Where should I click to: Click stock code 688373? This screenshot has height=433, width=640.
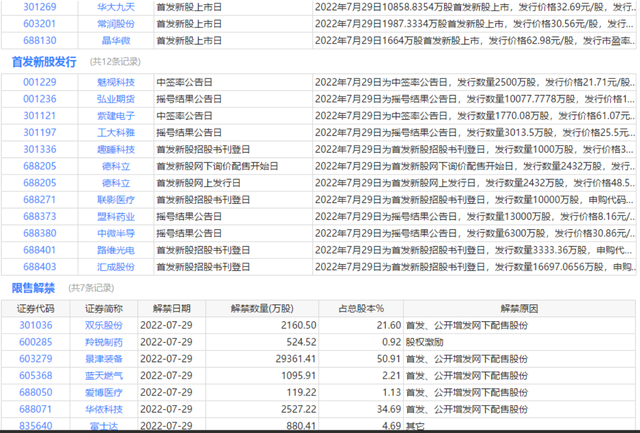click(x=40, y=216)
